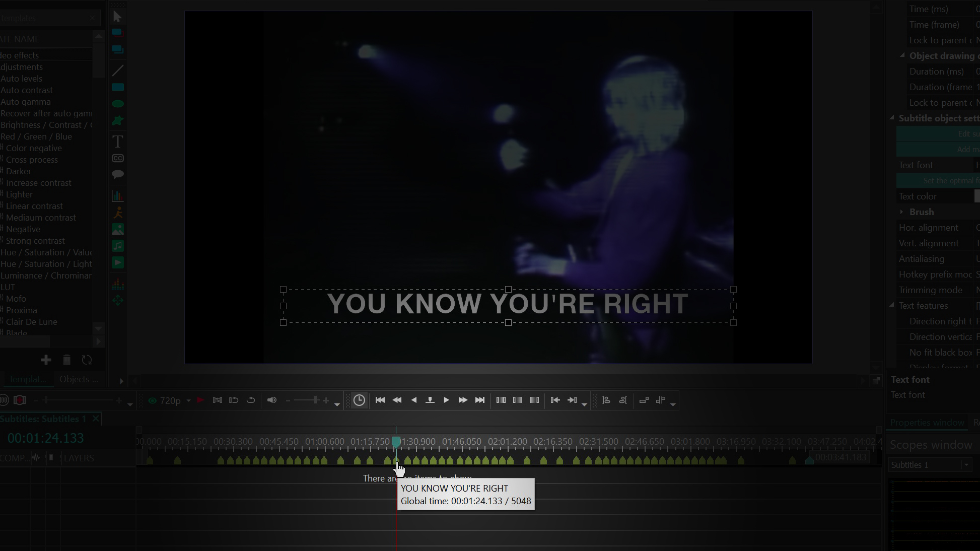Expand the Brush property panel
Viewport: 980px width, 551px height.
coord(901,212)
